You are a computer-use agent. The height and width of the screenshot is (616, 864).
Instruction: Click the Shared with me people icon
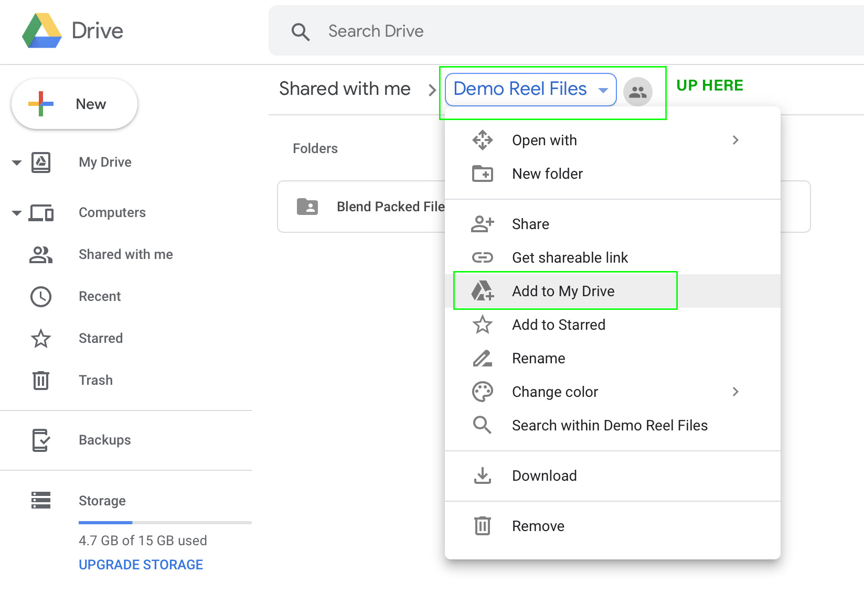(x=41, y=255)
